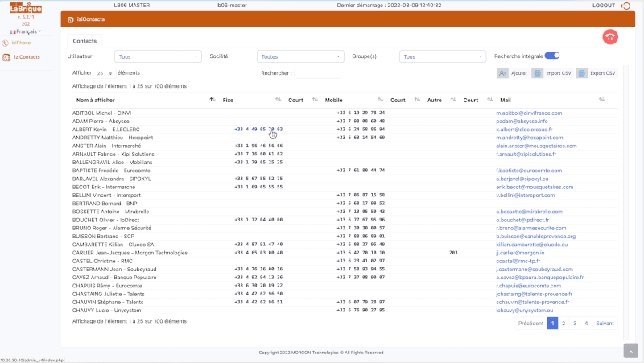
Task: Click the LOGOUT link
Action: 604,6
